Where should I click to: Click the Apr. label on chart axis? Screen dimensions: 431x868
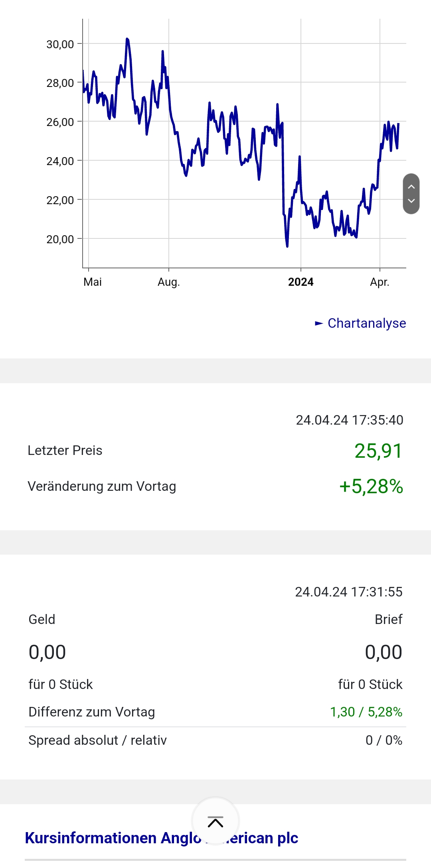tap(380, 282)
